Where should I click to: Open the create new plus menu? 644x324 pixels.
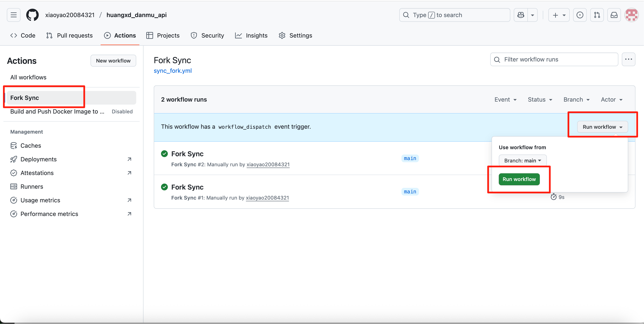559,15
